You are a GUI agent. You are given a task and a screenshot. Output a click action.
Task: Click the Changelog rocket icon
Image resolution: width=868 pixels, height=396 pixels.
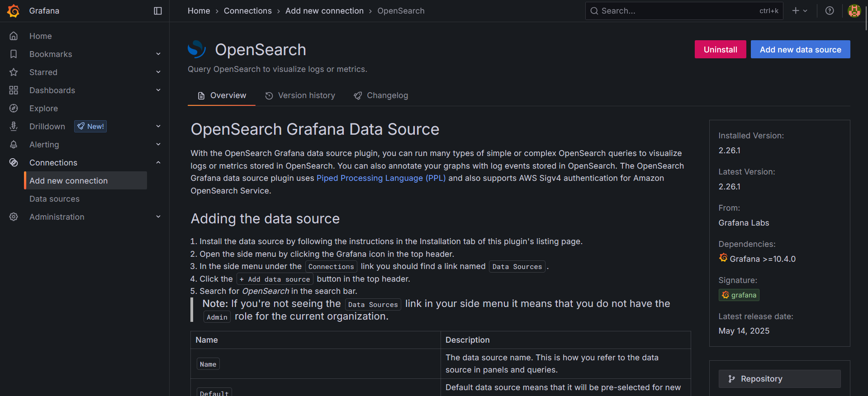coord(358,96)
